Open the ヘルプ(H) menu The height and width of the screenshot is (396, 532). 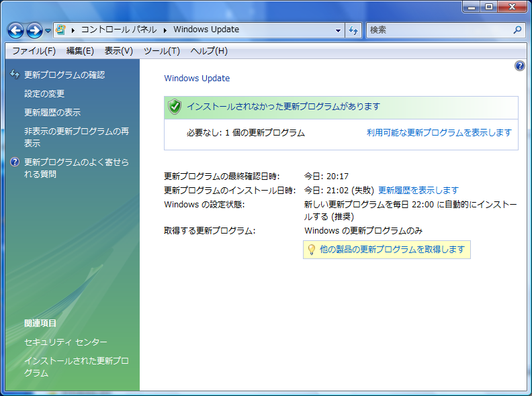tap(209, 51)
